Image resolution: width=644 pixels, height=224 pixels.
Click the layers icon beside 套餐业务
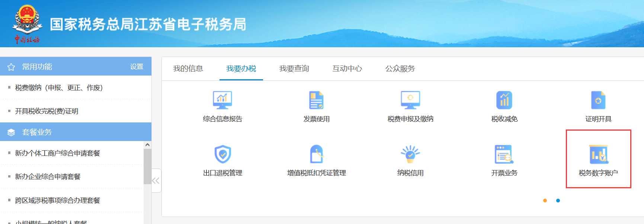click(11, 132)
